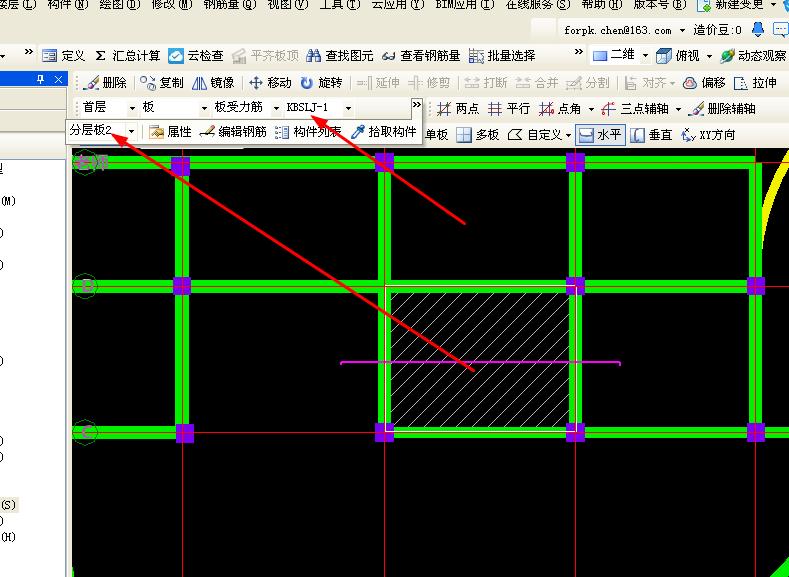
Task: Close the left side panel
Action: coord(58,79)
